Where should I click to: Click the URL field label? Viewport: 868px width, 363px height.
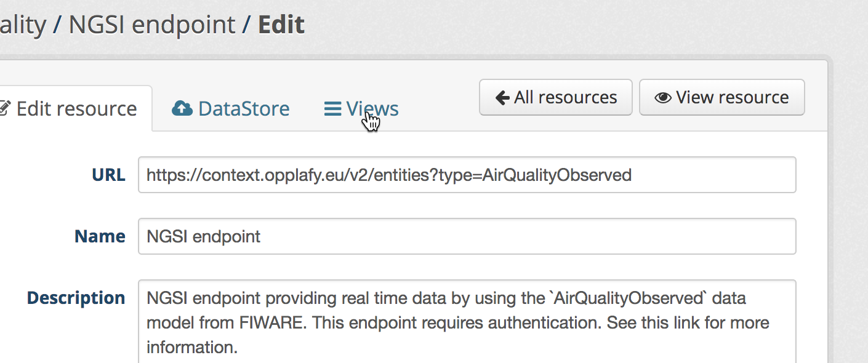[108, 175]
